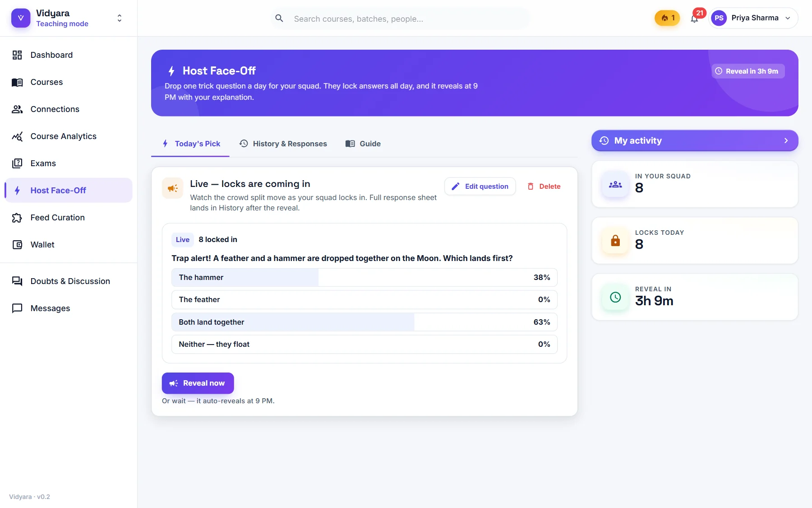
Task: Open Connections from the sidebar
Action: tap(69, 109)
